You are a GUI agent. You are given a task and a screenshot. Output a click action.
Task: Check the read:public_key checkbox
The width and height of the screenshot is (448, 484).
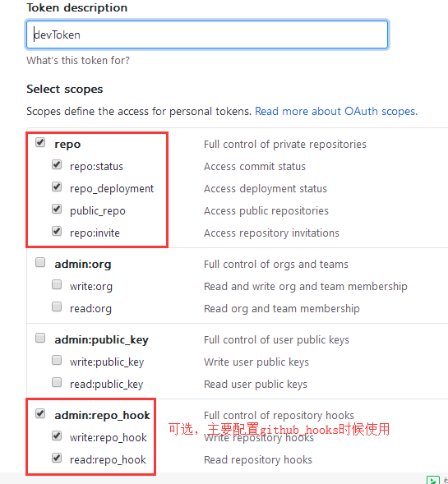57,382
